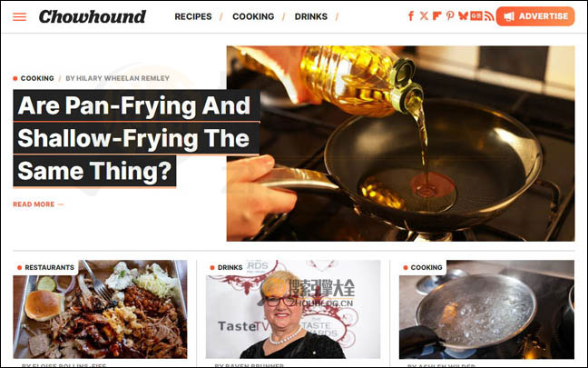Open the hamburger menu icon

coord(19,16)
